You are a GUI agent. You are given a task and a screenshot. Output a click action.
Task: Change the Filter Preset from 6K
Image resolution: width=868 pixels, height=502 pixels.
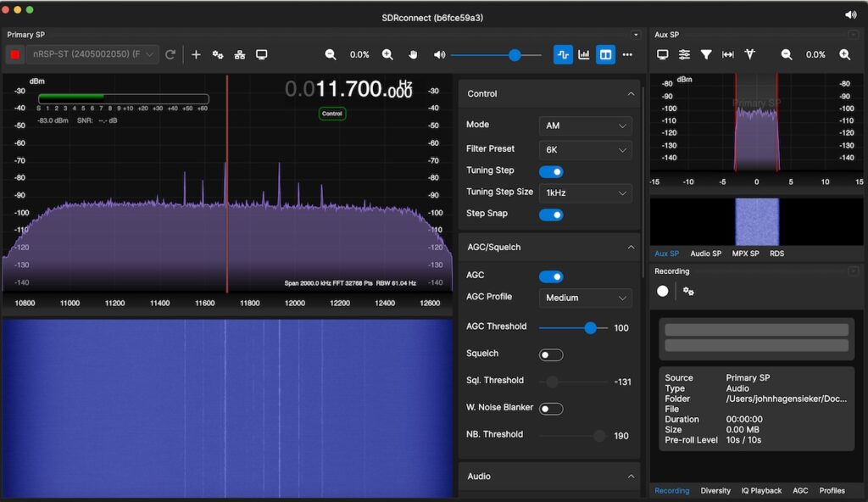tap(585, 148)
